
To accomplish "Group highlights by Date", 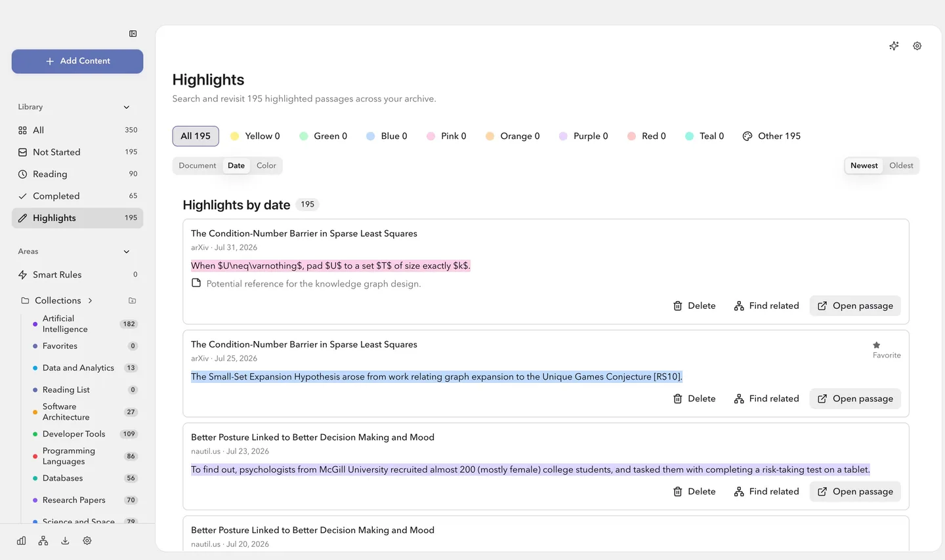I will [x=236, y=166].
